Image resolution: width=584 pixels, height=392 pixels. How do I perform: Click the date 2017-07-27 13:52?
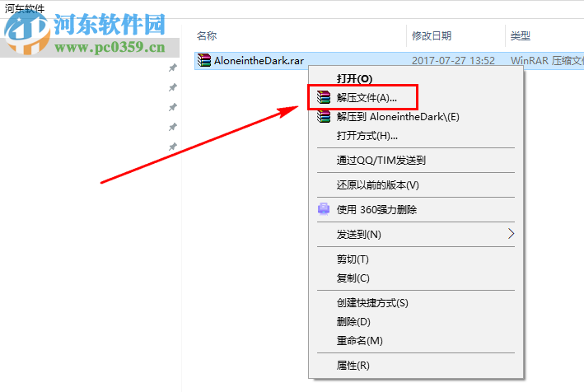pyautogui.click(x=453, y=60)
